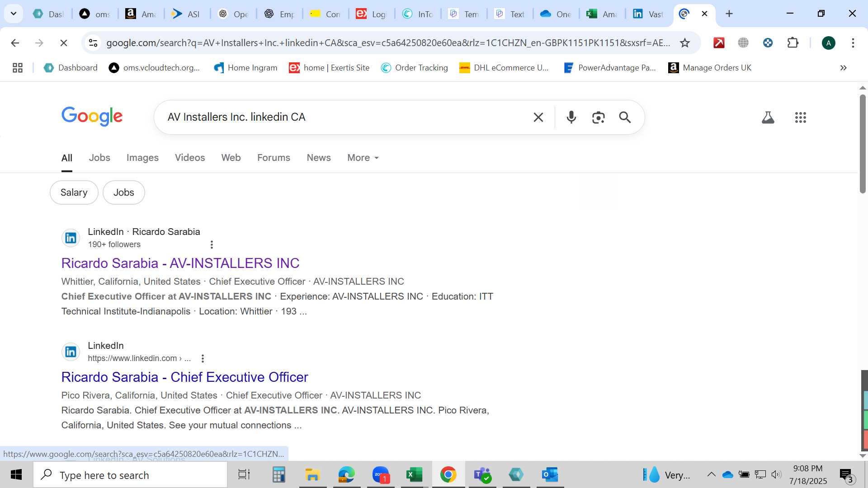
Task: Click the Google logo
Action: pyautogui.click(x=92, y=117)
